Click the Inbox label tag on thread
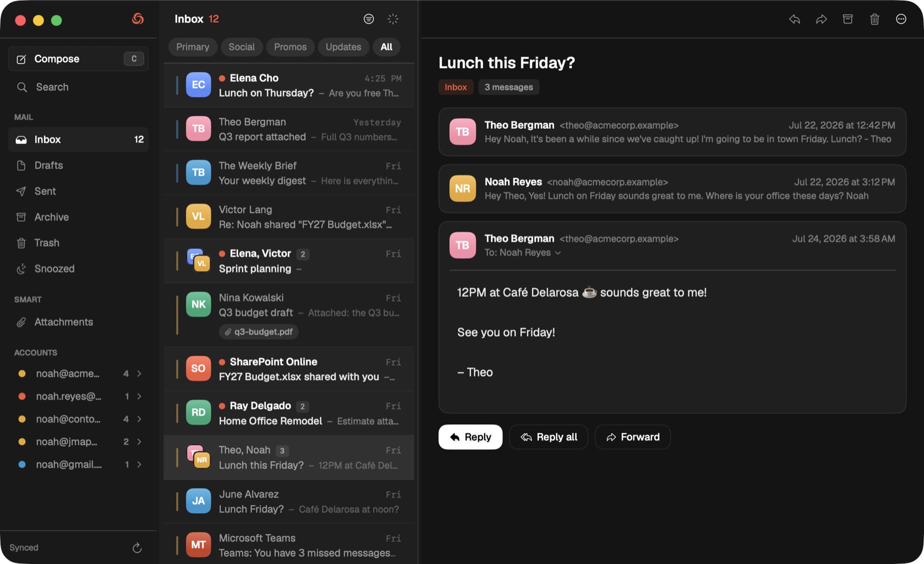This screenshot has height=564, width=924. point(456,87)
